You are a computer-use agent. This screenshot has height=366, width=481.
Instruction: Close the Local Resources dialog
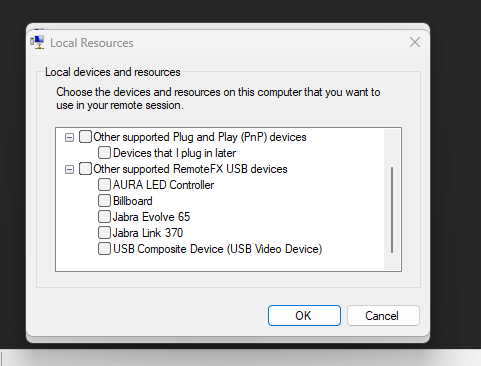coord(415,42)
